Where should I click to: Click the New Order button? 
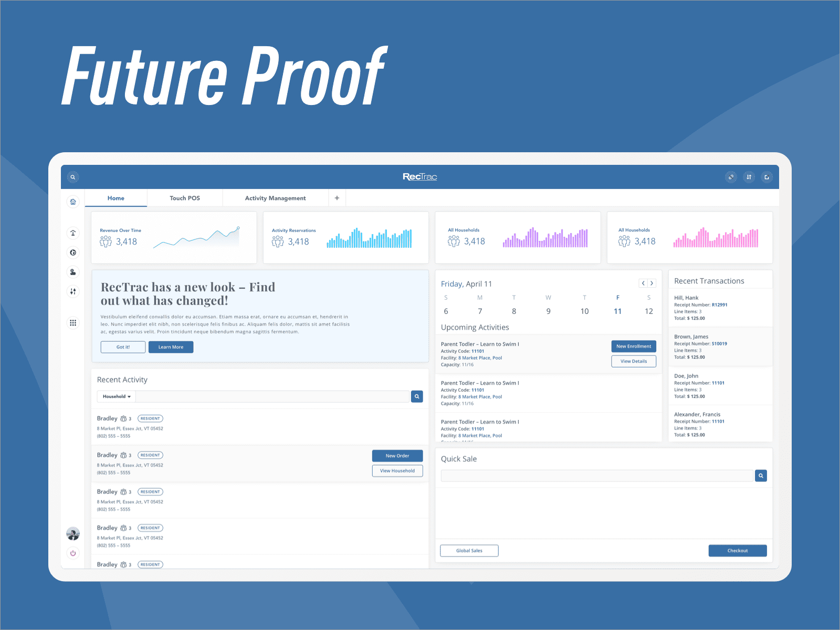tap(397, 456)
